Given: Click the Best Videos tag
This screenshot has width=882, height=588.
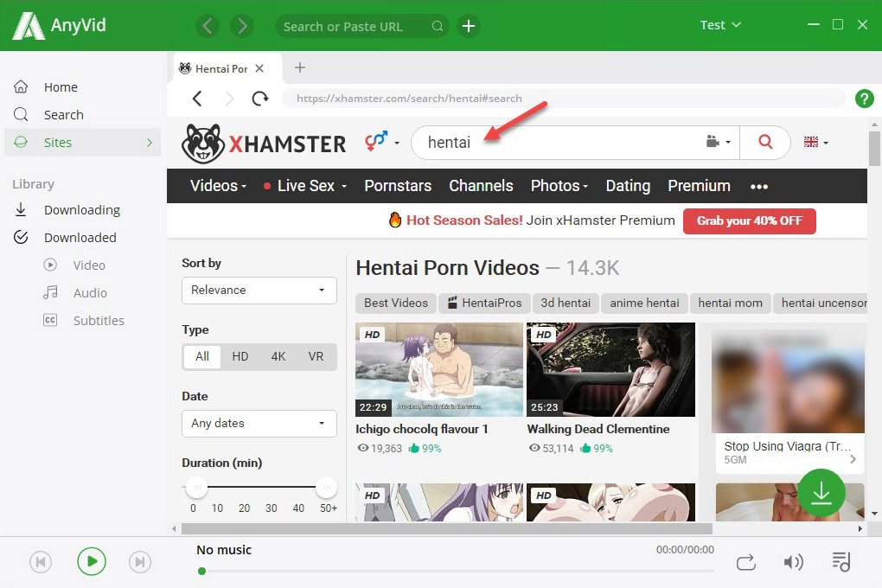Looking at the screenshot, I should click(x=396, y=304).
